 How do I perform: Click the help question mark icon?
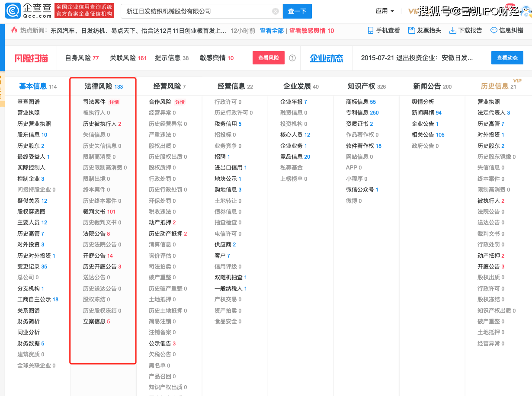click(x=292, y=58)
